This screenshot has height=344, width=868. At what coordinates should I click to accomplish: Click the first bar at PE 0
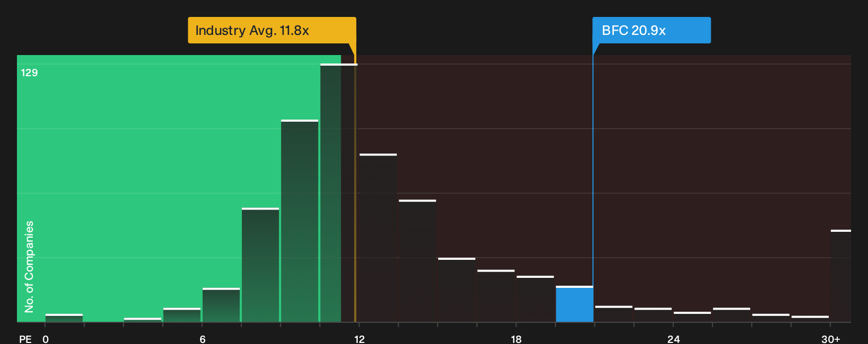pos(64,318)
